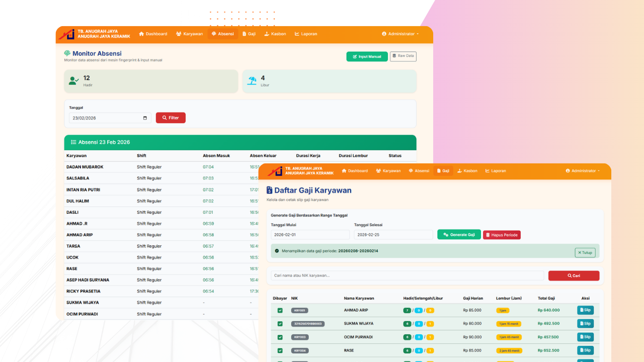The height and width of the screenshot is (362, 644).
Task: Click the pencil icon inside Input Manual button
Action: click(354, 56)
